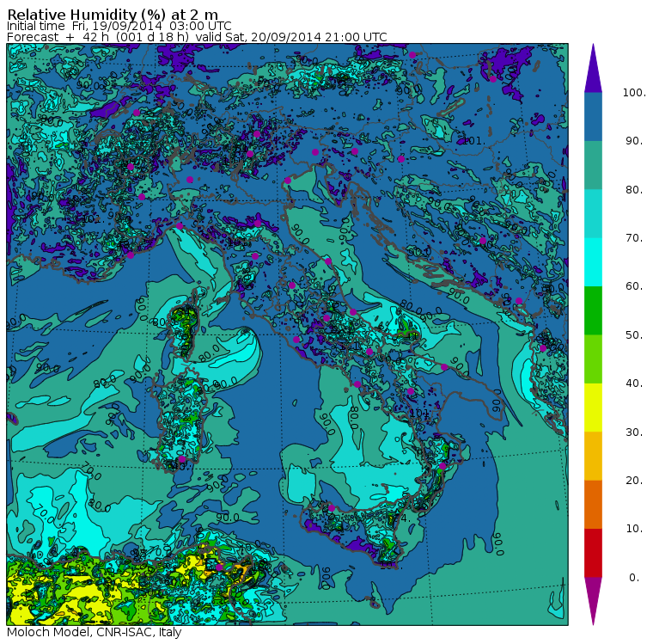Click the title "Relative Humidity (%) at 2 m"

point(113,15)
